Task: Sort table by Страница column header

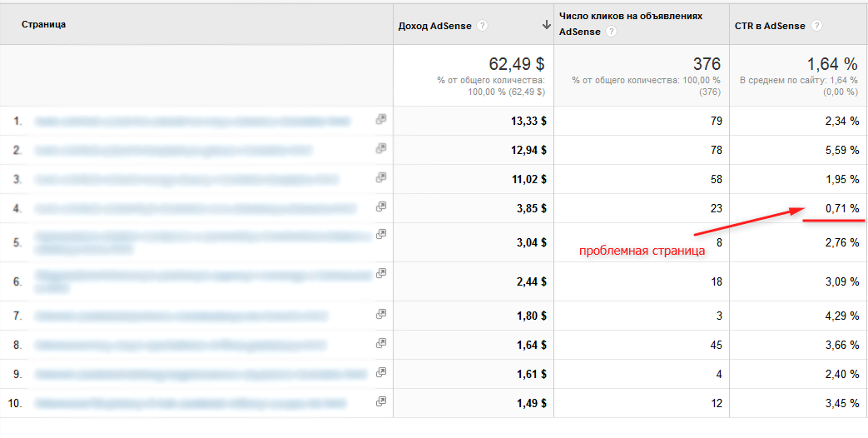Action: point(44,25)
